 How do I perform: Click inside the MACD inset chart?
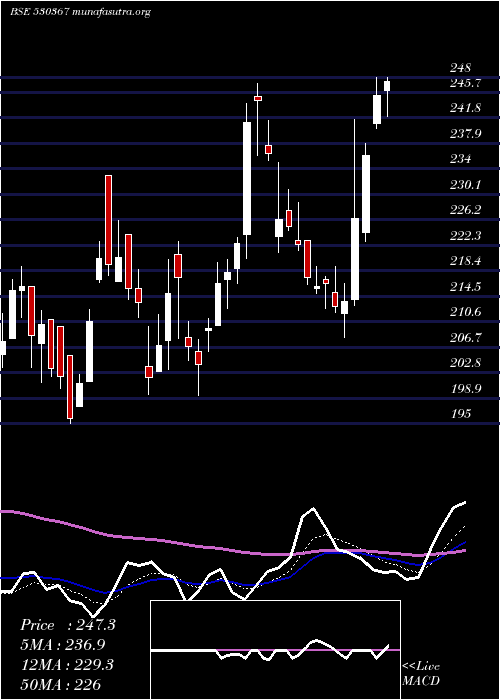275,650
